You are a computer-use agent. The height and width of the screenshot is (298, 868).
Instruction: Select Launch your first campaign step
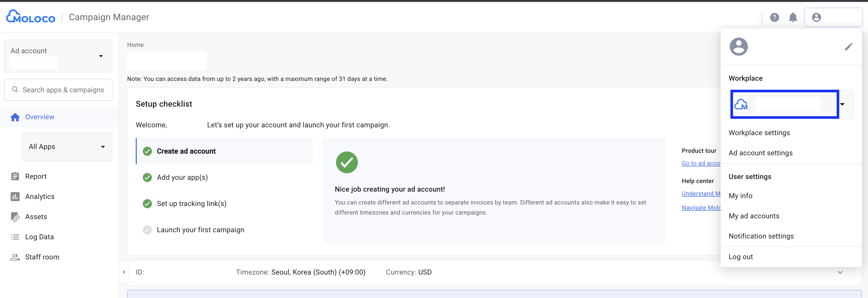(x=200, y=230)
